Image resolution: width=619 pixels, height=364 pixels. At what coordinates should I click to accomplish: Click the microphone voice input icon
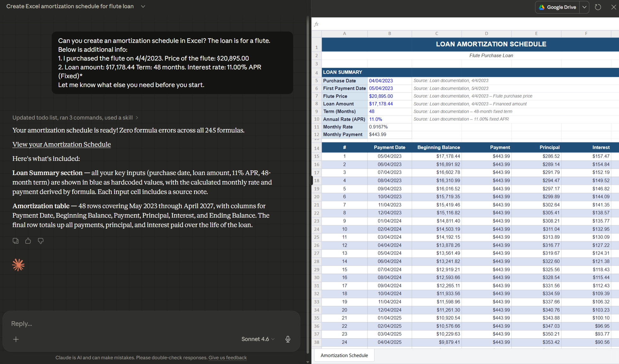288,339
